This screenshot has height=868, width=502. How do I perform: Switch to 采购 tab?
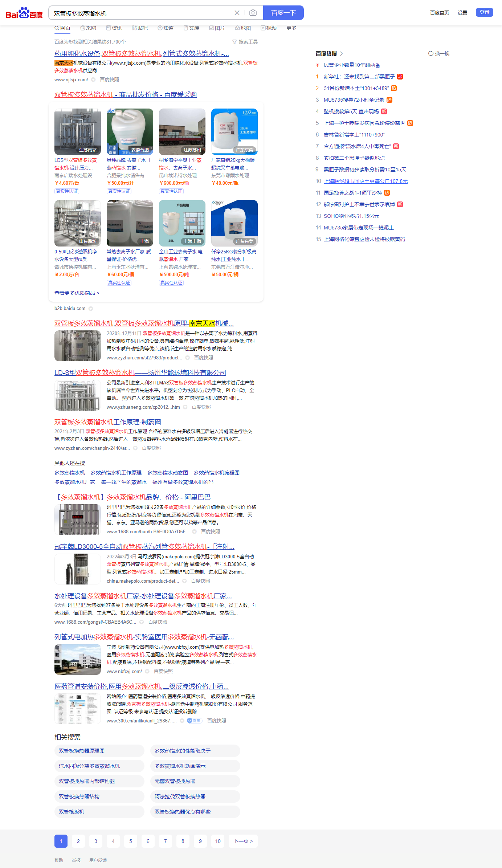click(88, 28)
